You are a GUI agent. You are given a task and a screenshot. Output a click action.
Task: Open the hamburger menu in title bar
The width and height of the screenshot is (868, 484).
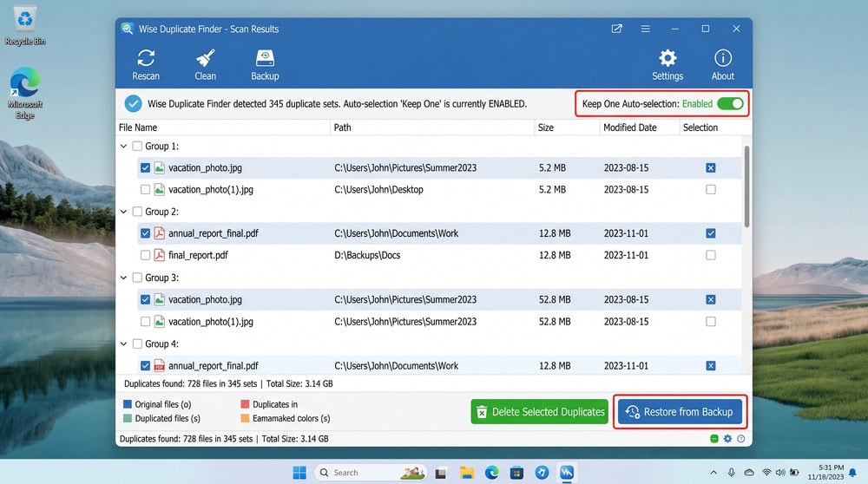pos(646,29)
